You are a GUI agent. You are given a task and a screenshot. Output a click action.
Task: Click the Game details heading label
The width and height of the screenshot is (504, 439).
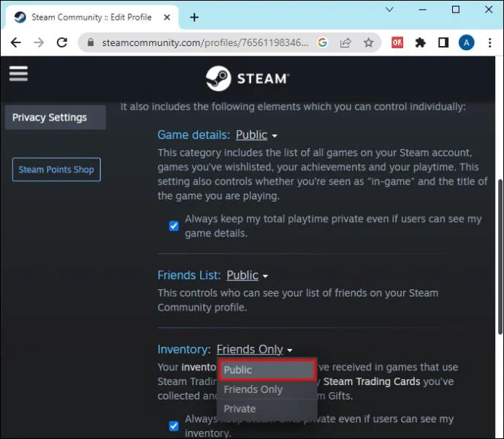pos(194,135)
